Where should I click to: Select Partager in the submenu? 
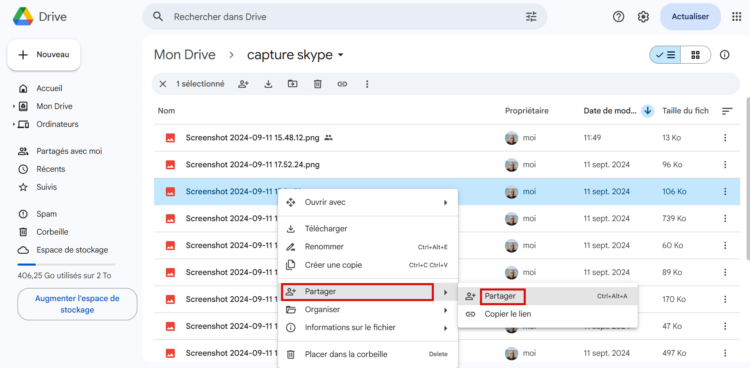pyautogui.click(x=548, y=296)
